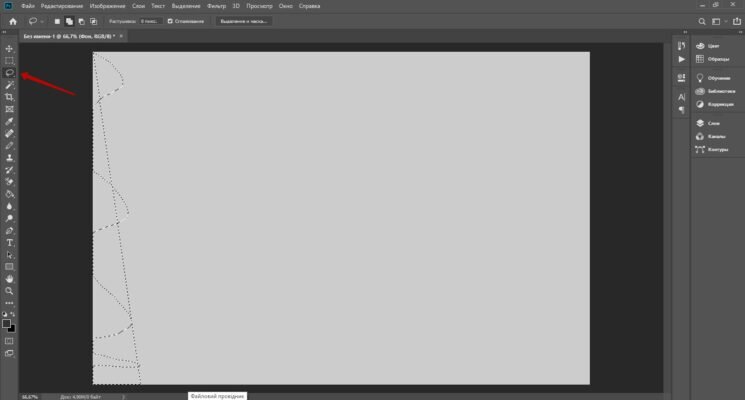Screen dimensions: 745x400
Task: Select the Zoom tool in the toolbar
Action: pyautogui.click(x=9, y=291)
